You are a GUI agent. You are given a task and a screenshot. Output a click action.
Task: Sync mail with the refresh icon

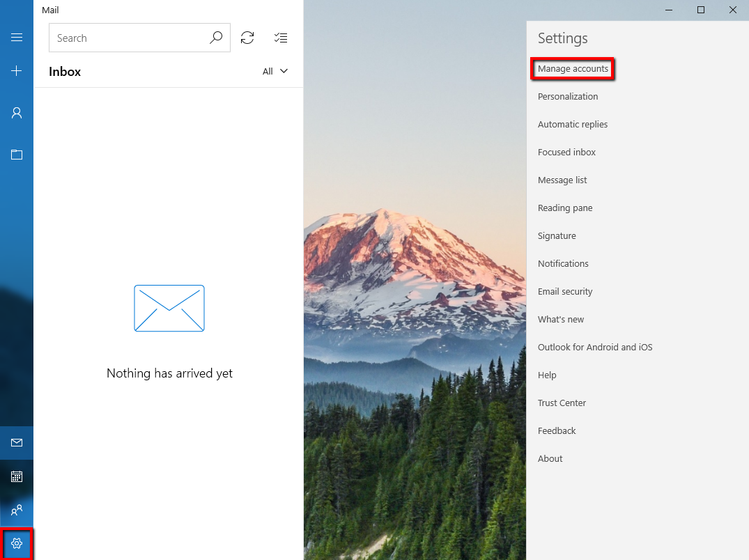point(247,38)
